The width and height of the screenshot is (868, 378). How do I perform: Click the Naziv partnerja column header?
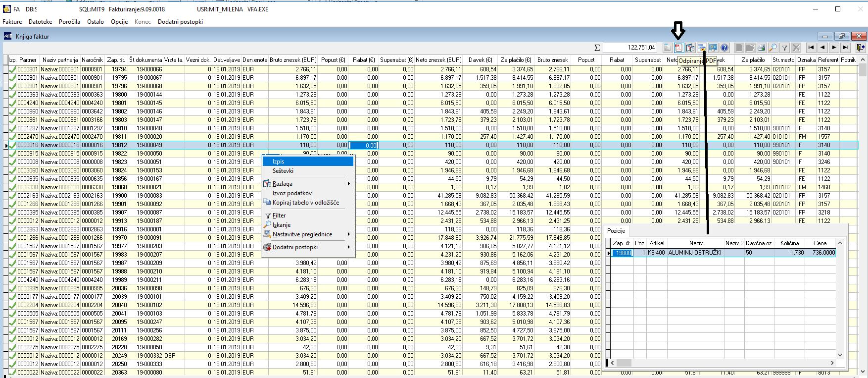tap(60, 60)
